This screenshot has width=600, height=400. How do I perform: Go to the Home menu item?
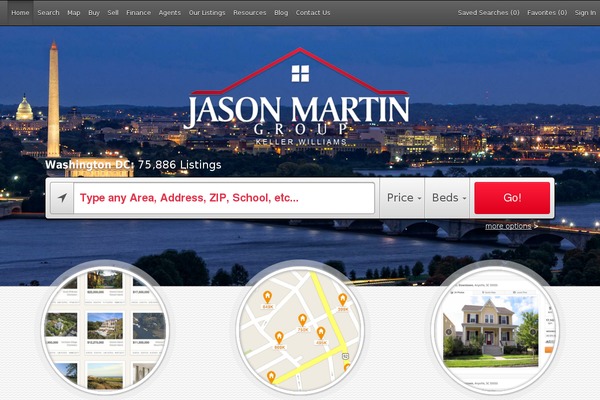click(x=20, y=13)
